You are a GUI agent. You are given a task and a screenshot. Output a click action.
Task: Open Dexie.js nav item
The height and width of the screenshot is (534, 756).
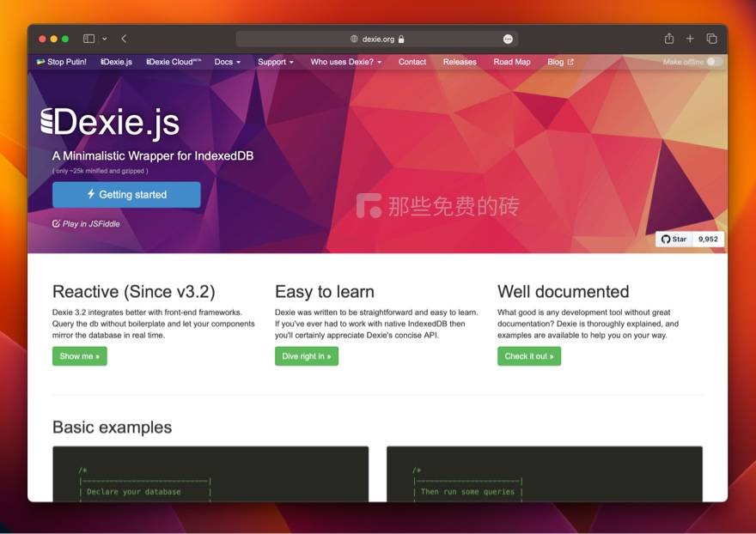pyautogui.click(x=116, y=62)
